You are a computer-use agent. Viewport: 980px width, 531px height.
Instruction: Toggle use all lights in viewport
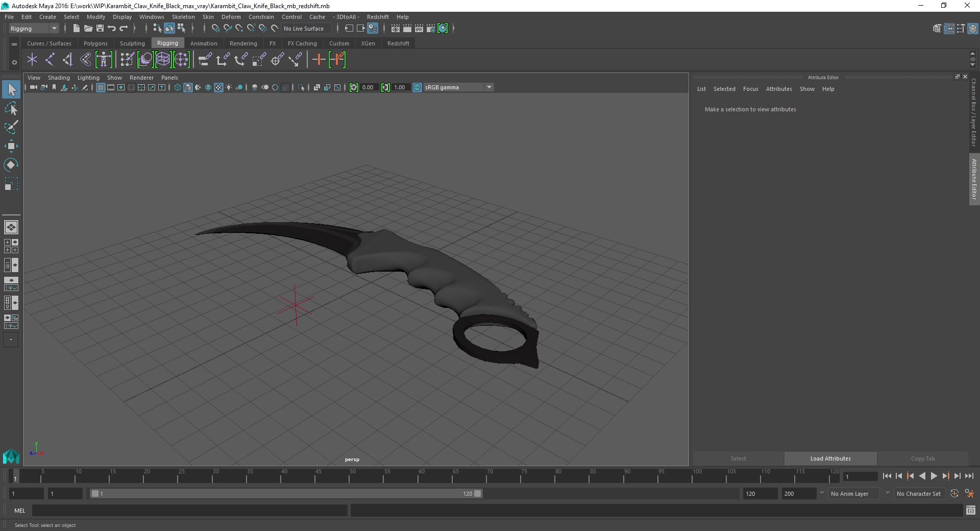[x=229, y=87]
